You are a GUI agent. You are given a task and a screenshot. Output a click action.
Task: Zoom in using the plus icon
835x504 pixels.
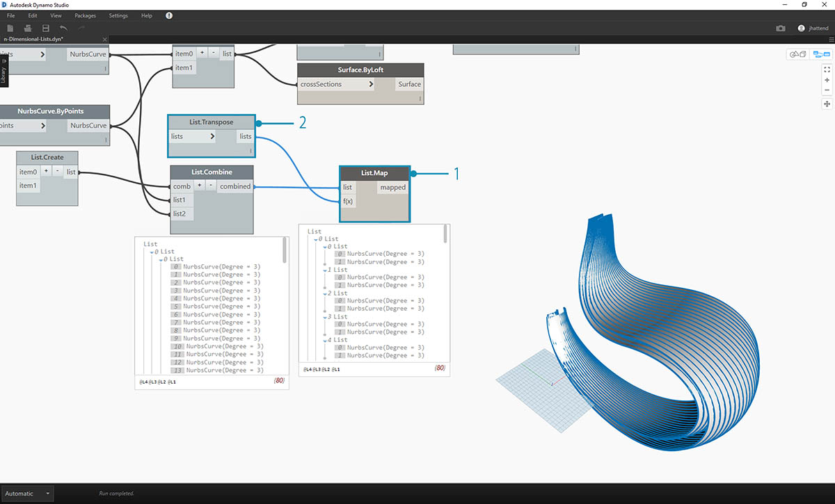[827, 80]
